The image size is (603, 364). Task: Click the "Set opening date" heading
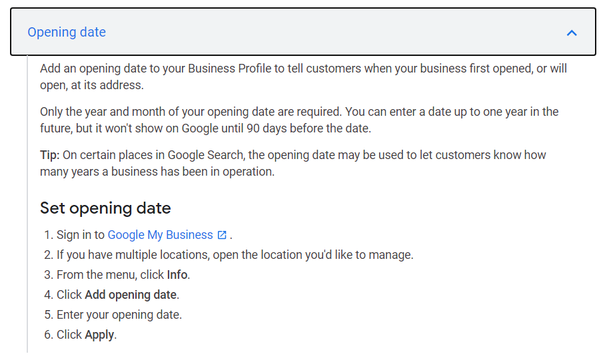pyautogui.click(x=105, y=208)
